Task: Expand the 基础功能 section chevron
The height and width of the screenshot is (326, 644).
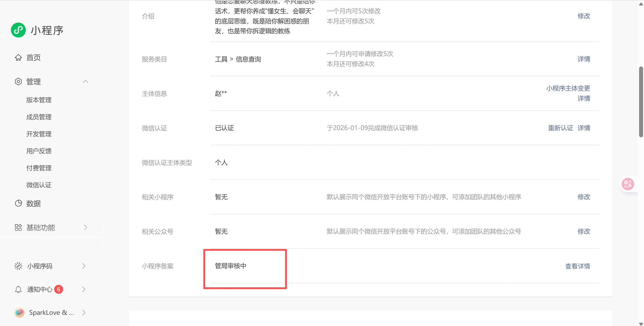Action: pyautogui.click(x=86, y=227)
